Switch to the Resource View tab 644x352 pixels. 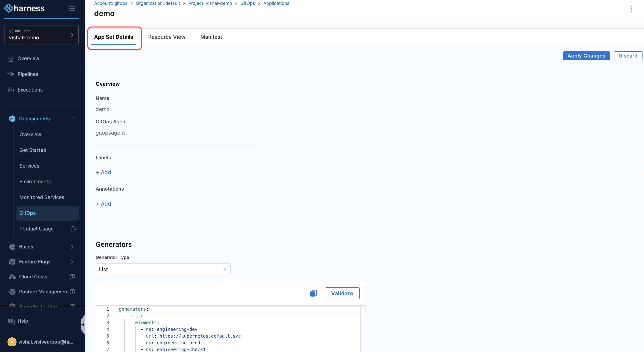click(167, 37)
